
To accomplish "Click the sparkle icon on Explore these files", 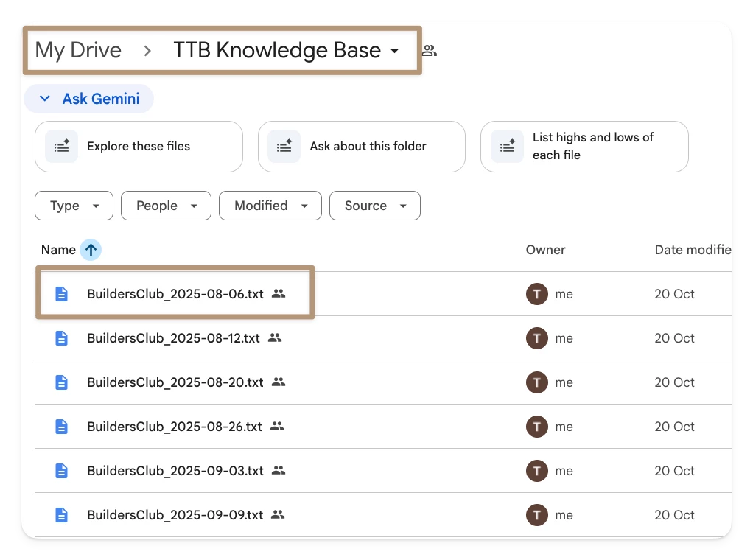I will [61, 146].
